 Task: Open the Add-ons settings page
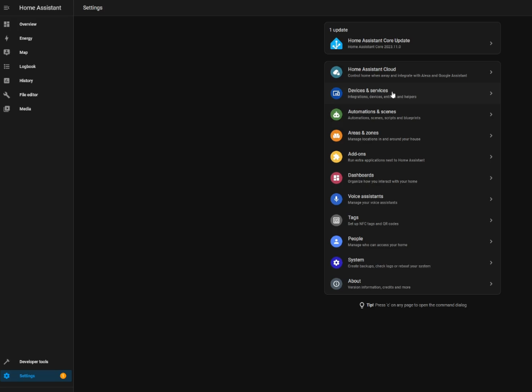tap(412, 156)
